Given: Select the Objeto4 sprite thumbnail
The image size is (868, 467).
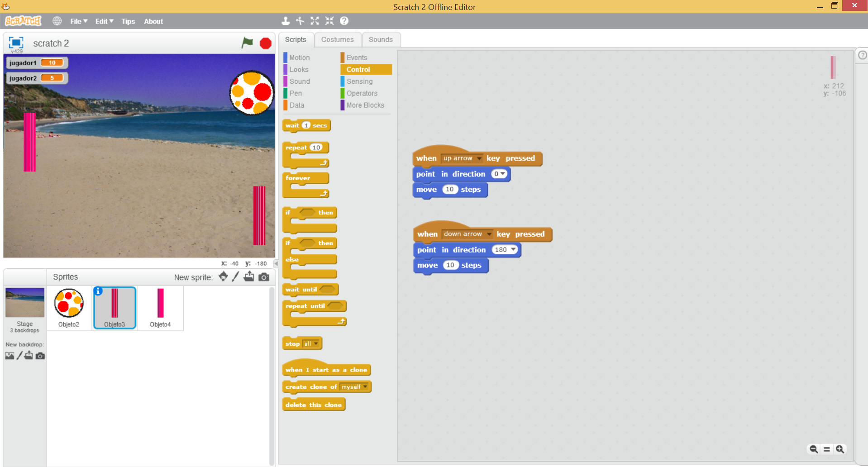Looking at the screenshot, I should coord(160,308).
